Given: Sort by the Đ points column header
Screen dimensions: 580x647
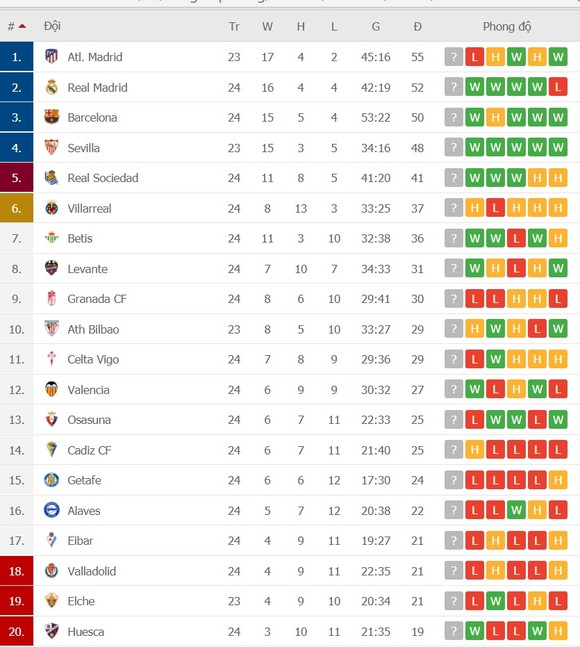Looking at the screenshot, I should click(417, 26).
